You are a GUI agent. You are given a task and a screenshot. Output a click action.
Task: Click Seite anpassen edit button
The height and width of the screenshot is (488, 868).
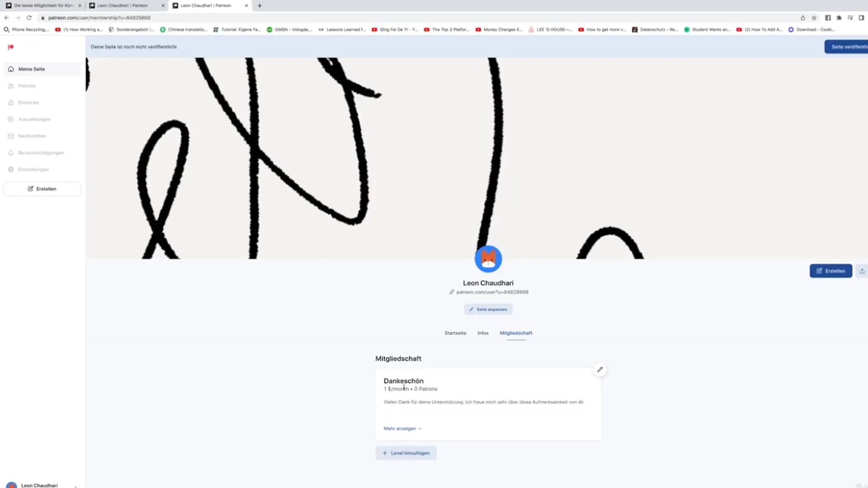[488, 309]
